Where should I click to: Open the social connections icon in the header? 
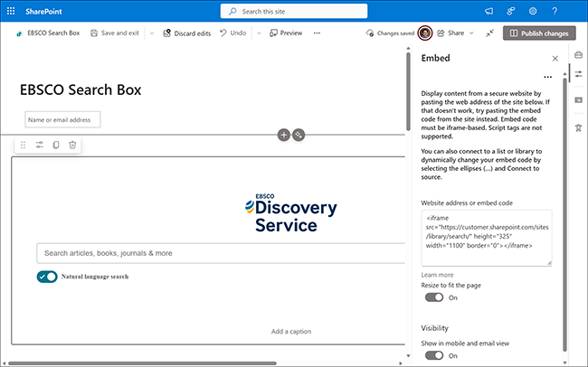[x=511, y=11]
